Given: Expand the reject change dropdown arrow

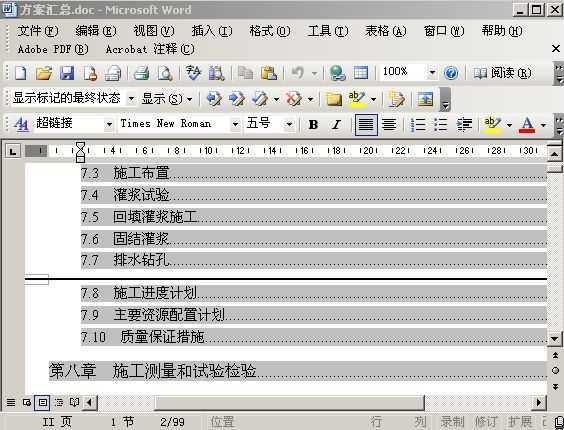Looking at the screenshot, I should (310, 99).
